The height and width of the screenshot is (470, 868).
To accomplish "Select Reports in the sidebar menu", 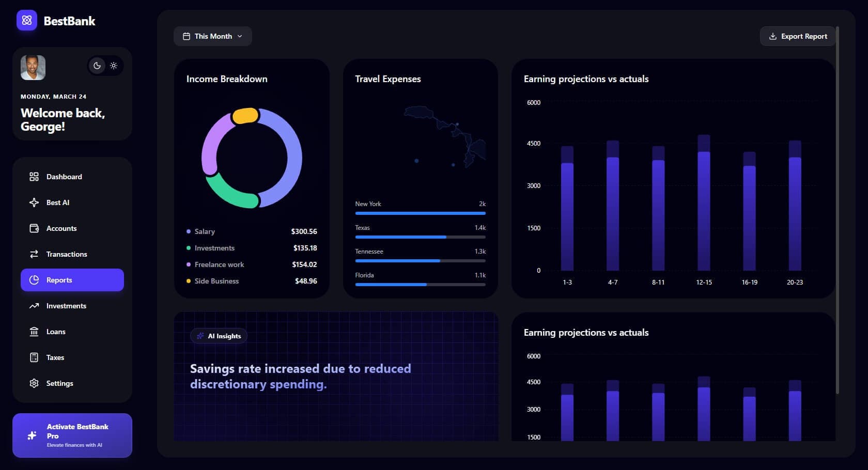I will pos(72,280).
